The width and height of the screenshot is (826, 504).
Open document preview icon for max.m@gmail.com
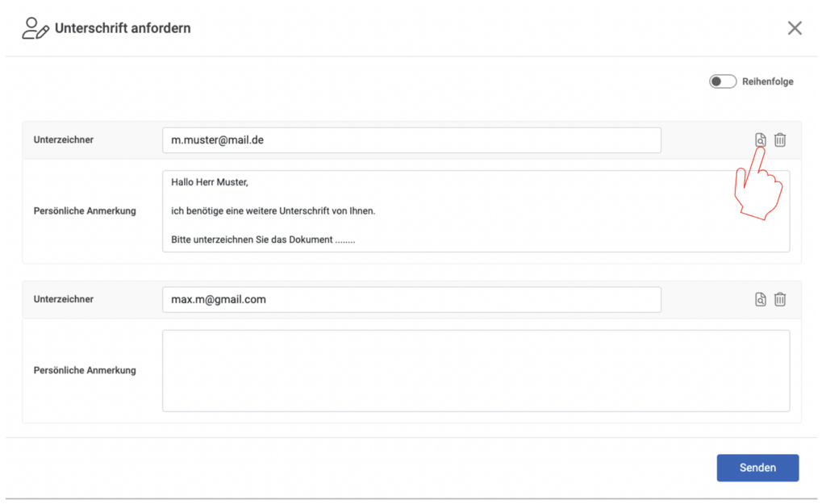point(760,299)
